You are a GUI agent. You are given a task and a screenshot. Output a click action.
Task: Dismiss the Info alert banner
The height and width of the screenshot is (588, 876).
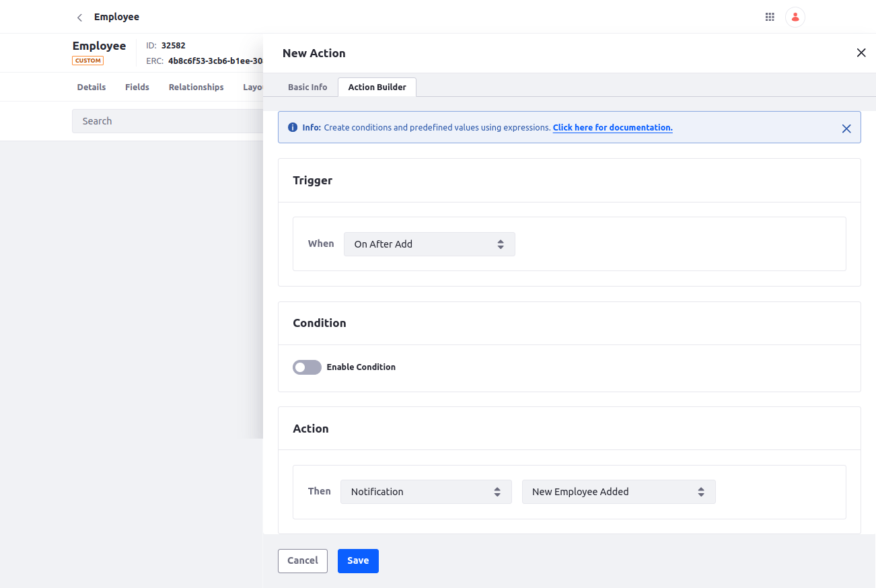point(846,128)
